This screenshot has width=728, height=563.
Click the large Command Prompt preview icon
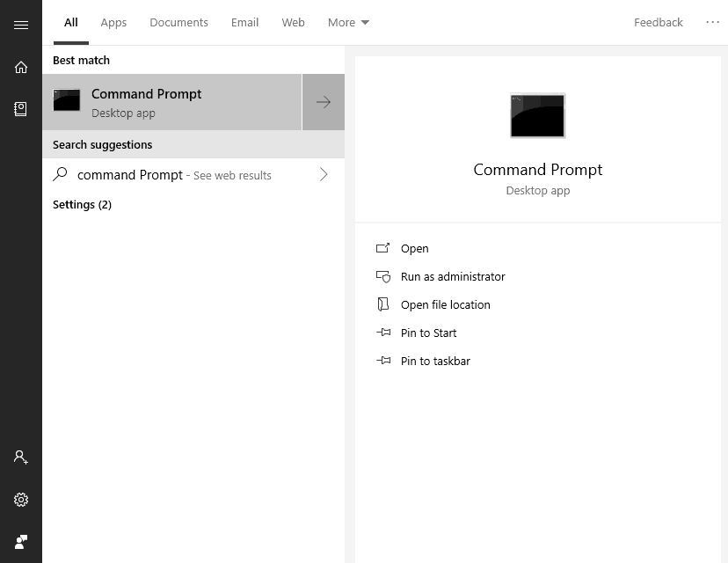click(537, 115)
